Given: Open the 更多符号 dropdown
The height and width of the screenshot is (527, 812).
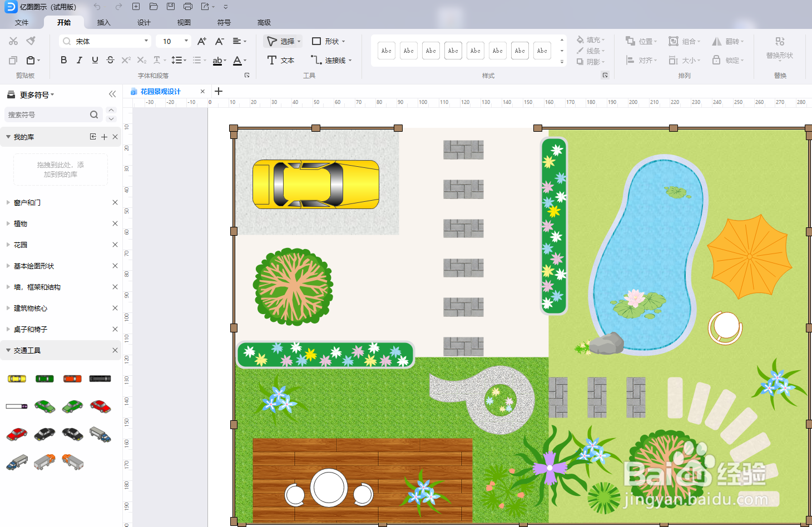Looking at the screenshot, I should click(37, 95).
